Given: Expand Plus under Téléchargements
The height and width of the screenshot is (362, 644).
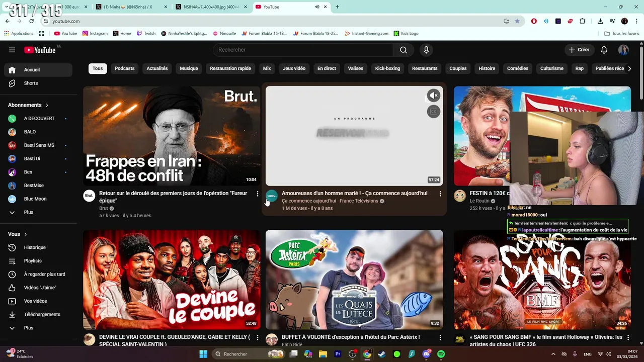Looking at the screenshot, I should (38, 328).
